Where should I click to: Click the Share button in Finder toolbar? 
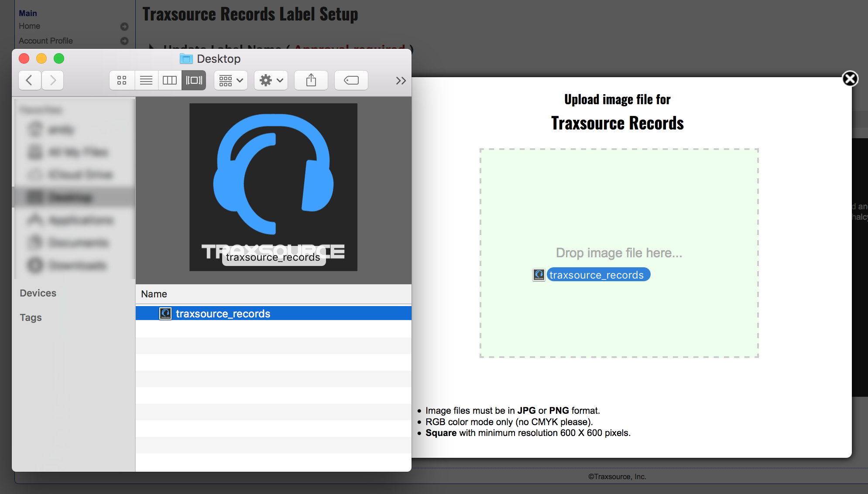pos(311,80)
